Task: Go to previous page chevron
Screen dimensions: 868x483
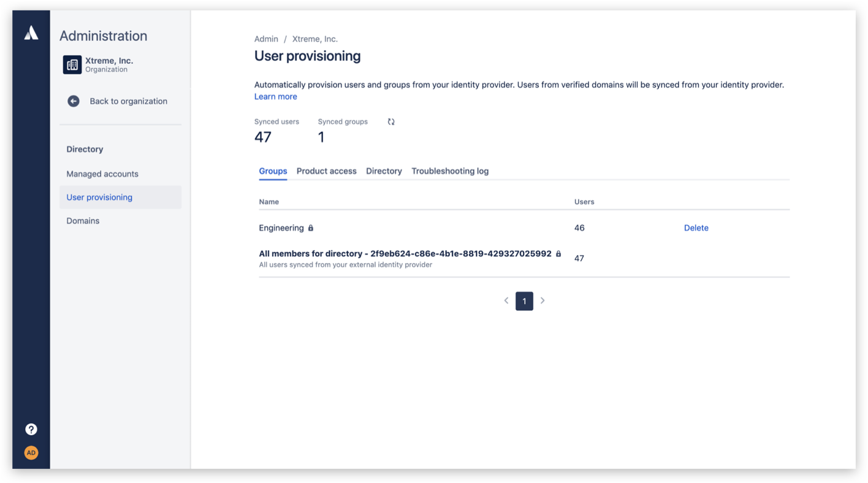Action: pos(506,301)
